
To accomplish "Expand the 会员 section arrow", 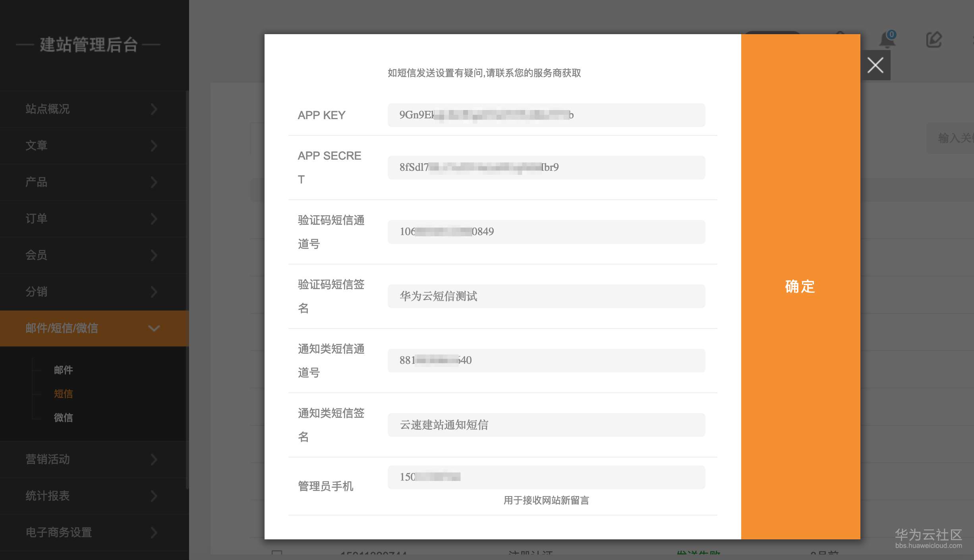I will coord(154,255).
